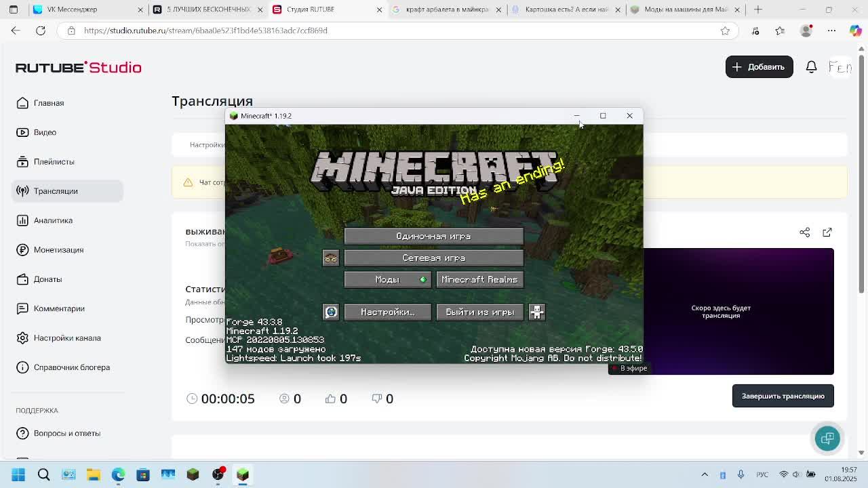Open the notifications bell icon
Screen dimensions: 868x488
click(x=811, y=67)
